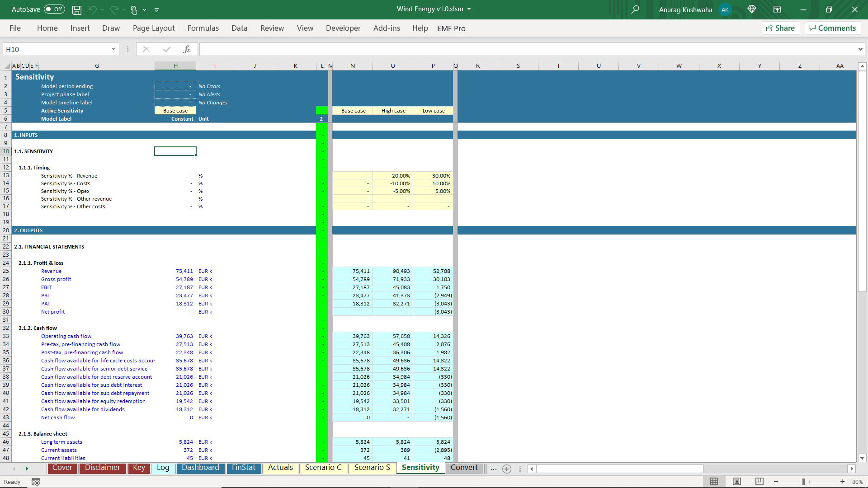Switch to the Dashboard sheet tab
The height and width of the screenshot is (488, 868).
tap(200, 468)
